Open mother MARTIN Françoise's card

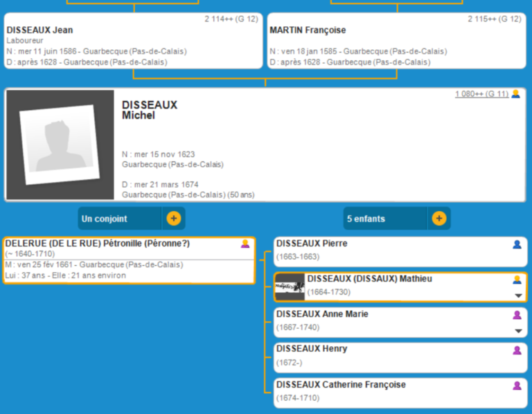tap(308, 30)
